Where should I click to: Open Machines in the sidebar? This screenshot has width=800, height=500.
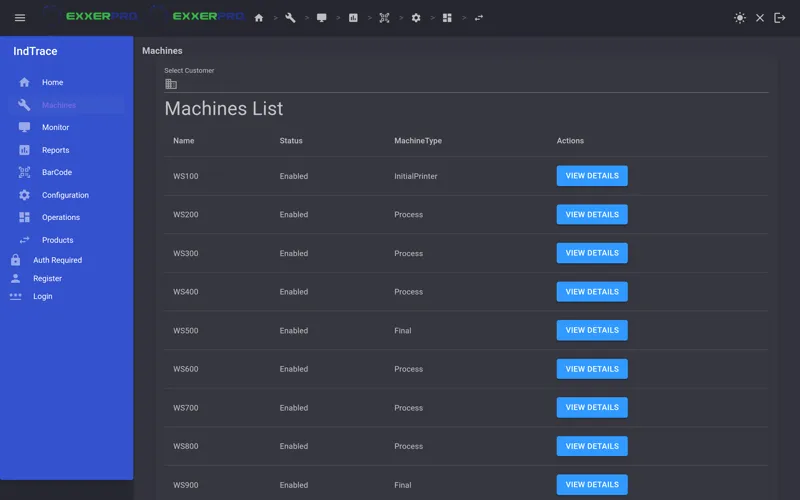[x=66, y=105]
